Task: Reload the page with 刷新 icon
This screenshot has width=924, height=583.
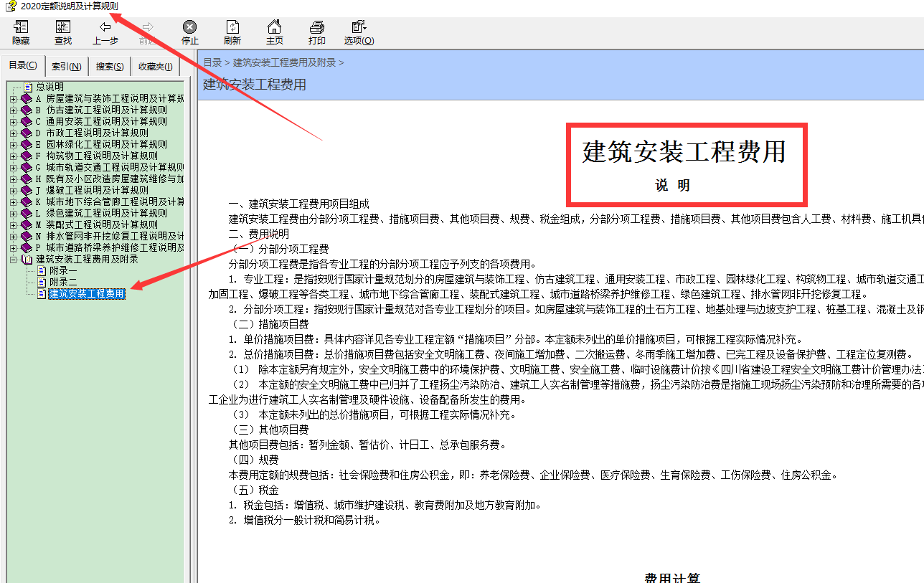Action: click(232, 27)
